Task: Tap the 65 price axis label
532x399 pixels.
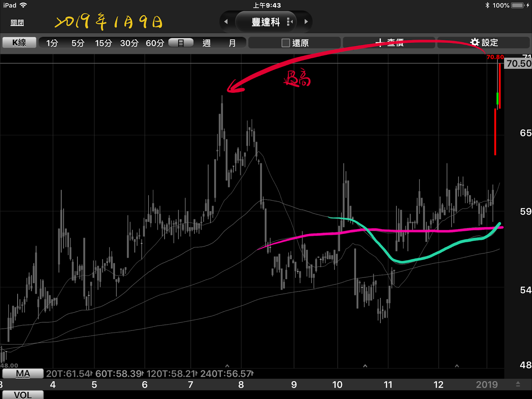Action: (525, 133)
